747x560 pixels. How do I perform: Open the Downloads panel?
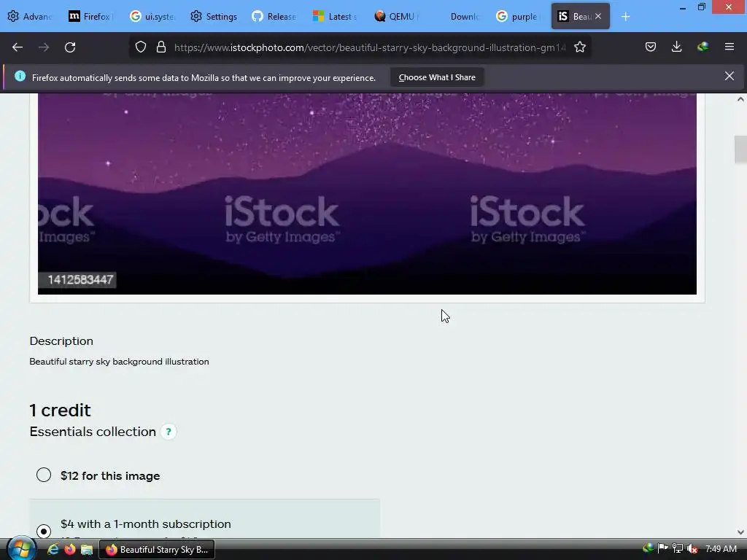point(676,47)
